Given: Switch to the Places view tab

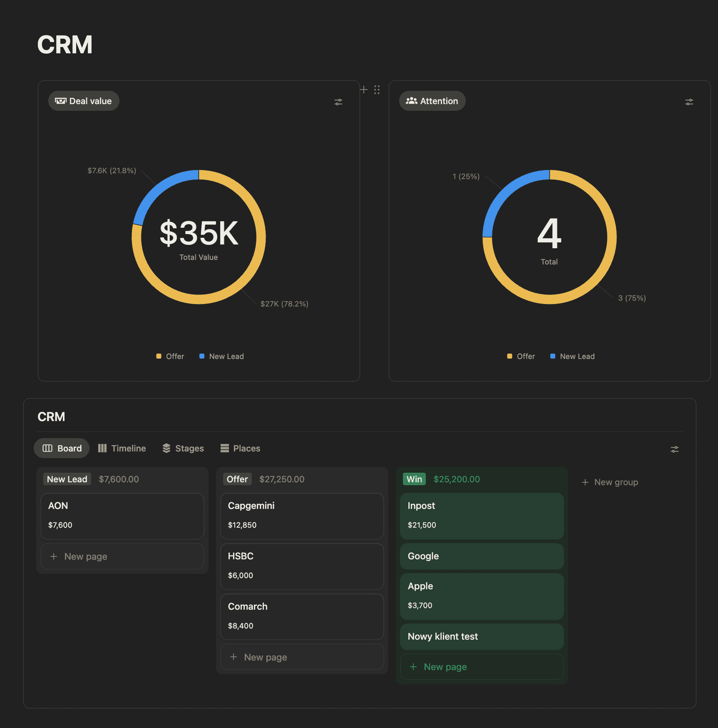Looking at the screenshot, I should (240, 448).
